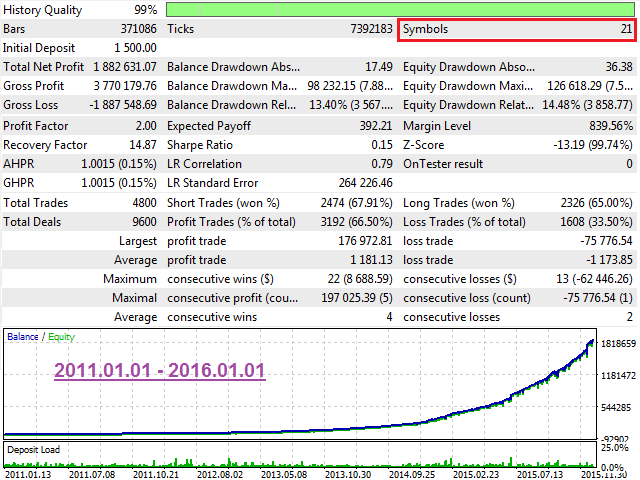The height and width of the screenshot is (480, 640).
Task: Select average consecutive wins value 4
Action: coord(389,317)
